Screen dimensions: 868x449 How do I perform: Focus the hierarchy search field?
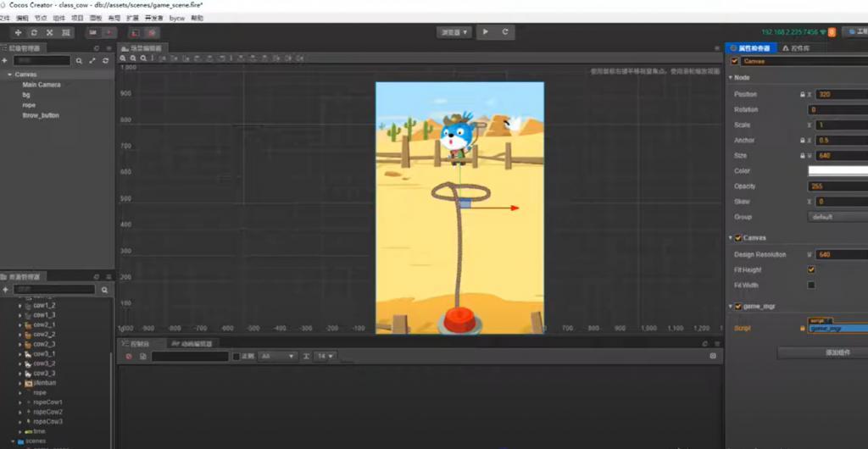tap(42, 61)
